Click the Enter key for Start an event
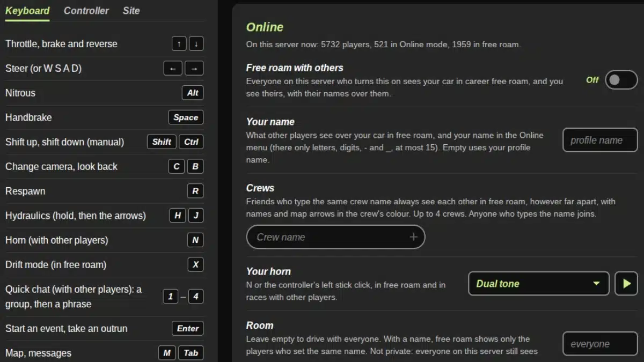644x362 pixels. pos(188,328)
